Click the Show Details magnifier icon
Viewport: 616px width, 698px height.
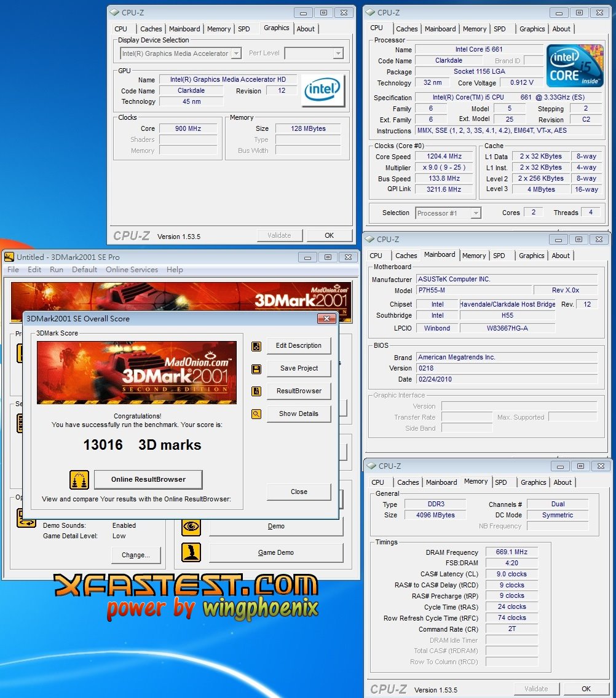click(x=256, y=414)
